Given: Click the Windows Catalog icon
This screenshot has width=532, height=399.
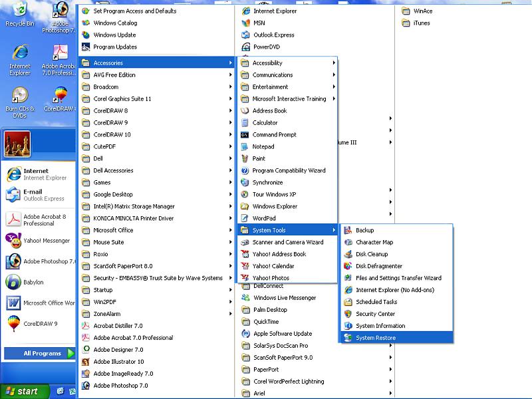Looking at the screenshot, I should point(86,23).
